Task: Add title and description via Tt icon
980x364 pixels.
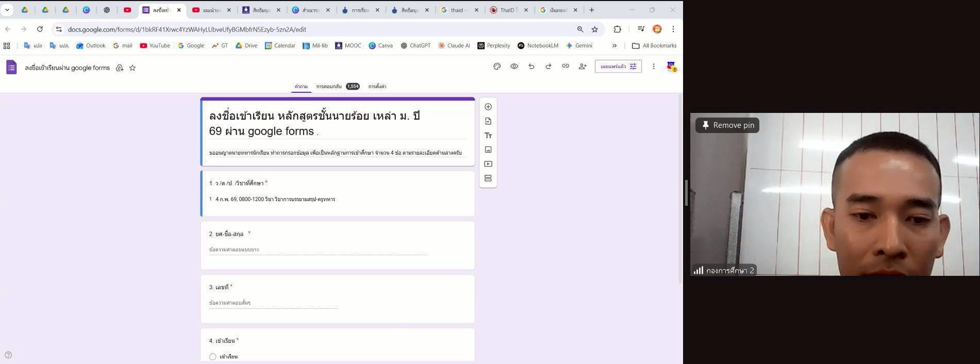Action: tap(488, 136)
